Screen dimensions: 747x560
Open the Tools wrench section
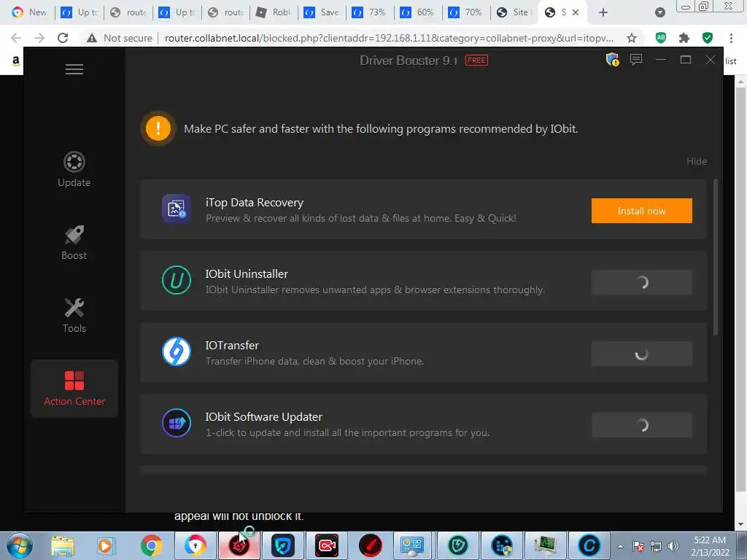click(74, 315)
